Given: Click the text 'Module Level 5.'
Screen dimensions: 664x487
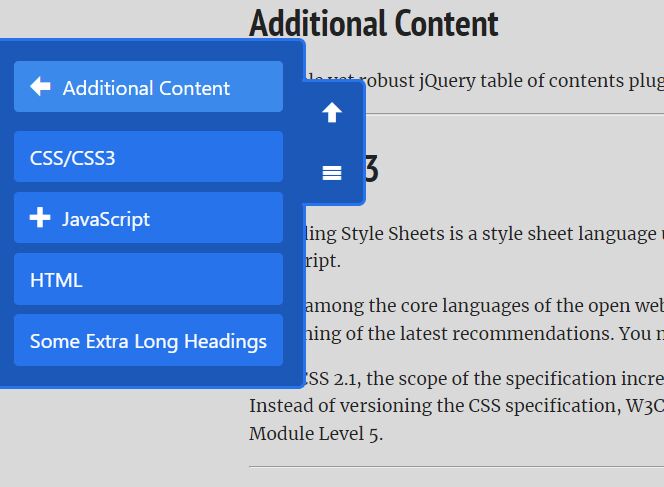Looking at the screenshot, I should pyautogui.click(x=316, y=434).
